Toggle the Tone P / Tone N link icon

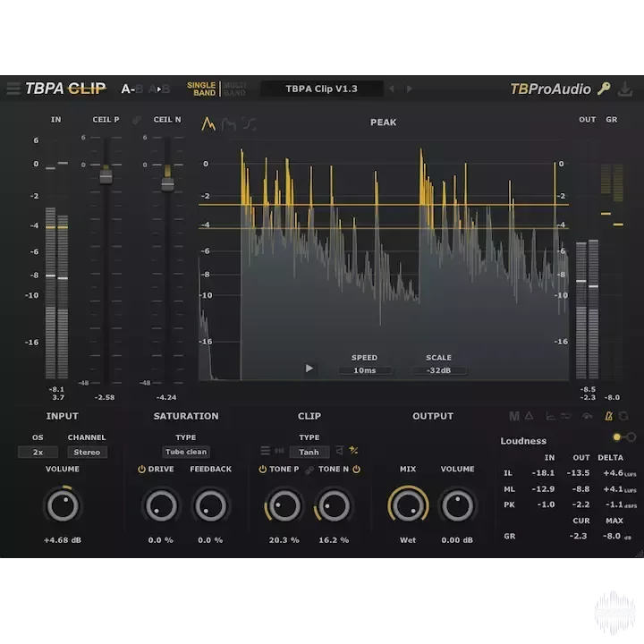point(309,470)
